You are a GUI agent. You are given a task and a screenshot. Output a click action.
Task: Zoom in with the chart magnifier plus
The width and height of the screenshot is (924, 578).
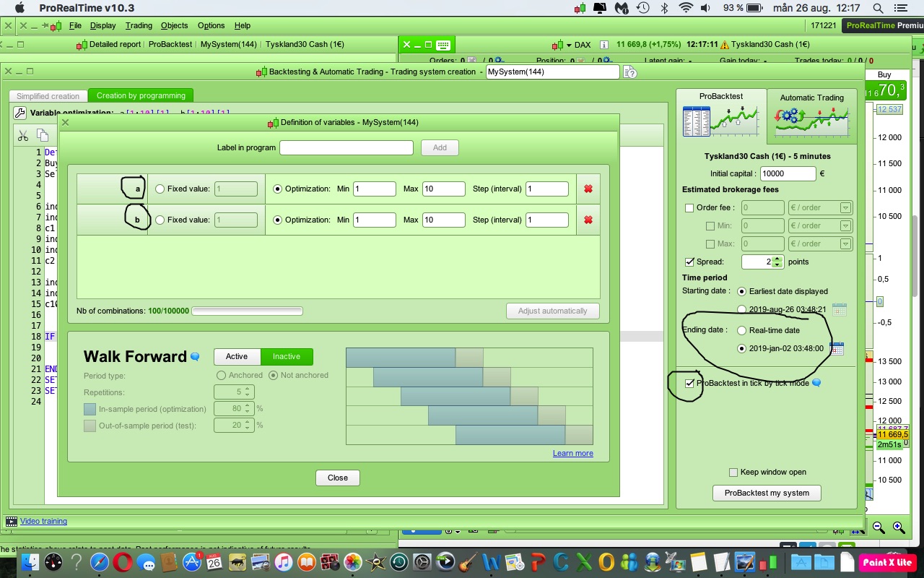point(899,528)
